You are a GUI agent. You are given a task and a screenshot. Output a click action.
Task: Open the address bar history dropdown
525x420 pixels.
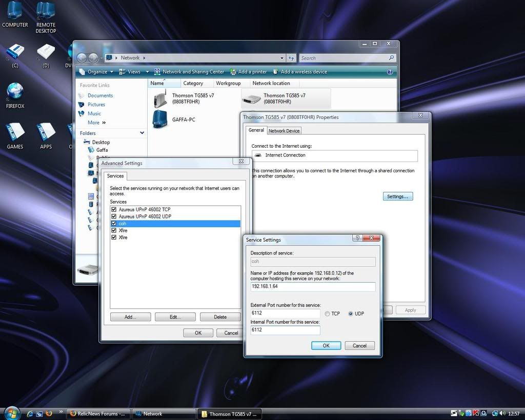282,58
